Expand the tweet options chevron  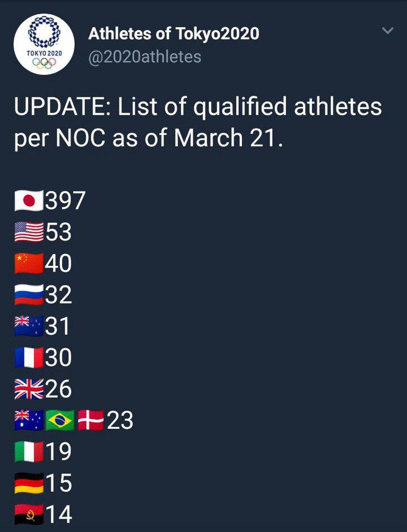[388, 31]
